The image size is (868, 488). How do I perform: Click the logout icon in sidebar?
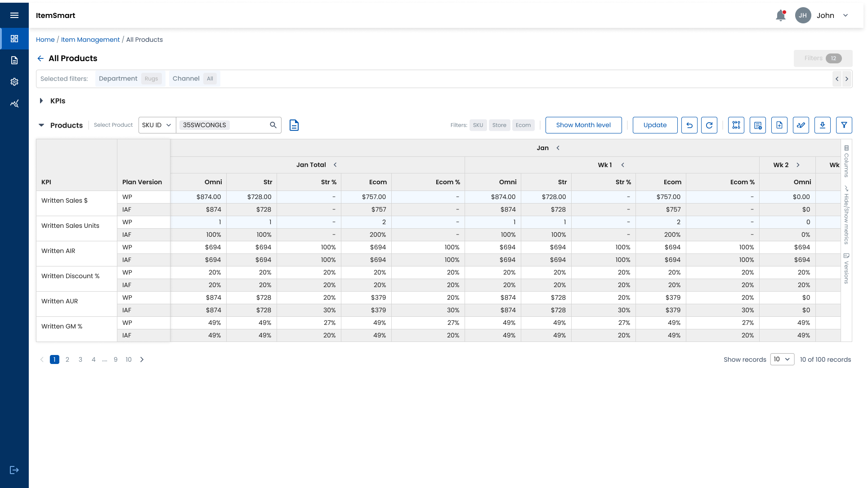pyautogui.click(x=14, y=470)
